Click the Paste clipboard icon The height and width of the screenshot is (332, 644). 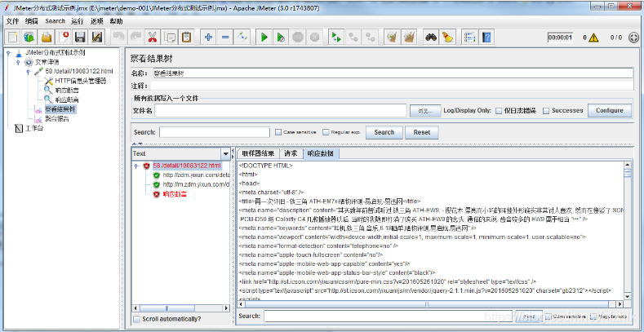(x=186, y=38)
